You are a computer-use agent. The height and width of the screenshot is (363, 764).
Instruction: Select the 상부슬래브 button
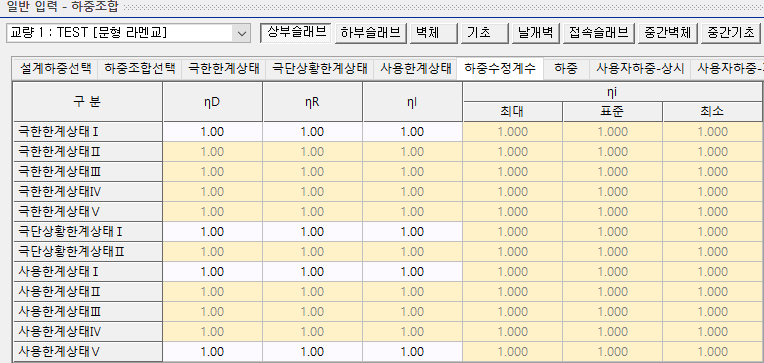[x=296, y=33]
